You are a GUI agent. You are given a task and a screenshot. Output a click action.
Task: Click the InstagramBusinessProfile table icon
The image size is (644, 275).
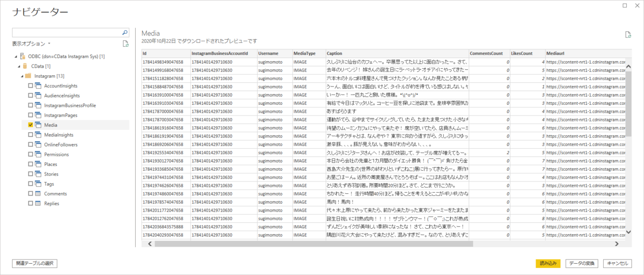(39, 105)
